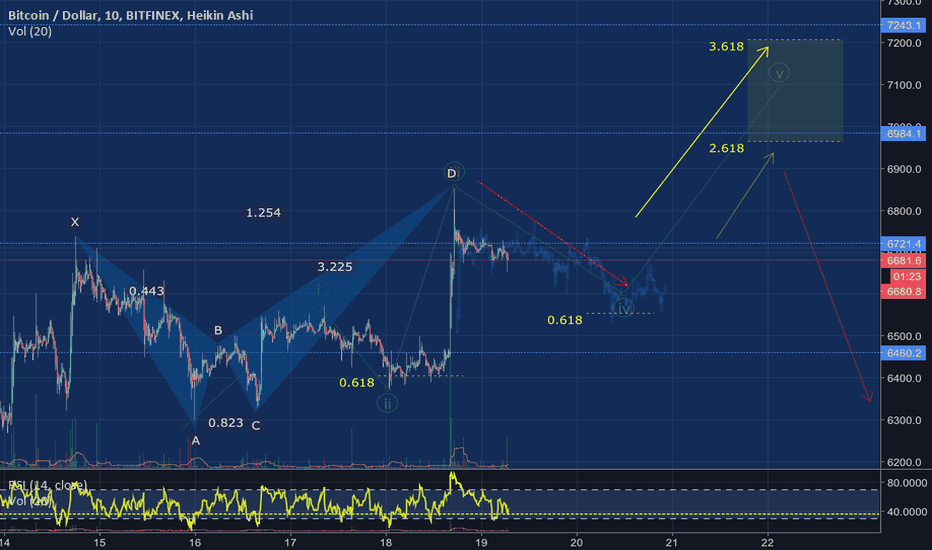Click the yellow 2.618 Fibonacci label
The image size is (932, 550).
[726, 148]
